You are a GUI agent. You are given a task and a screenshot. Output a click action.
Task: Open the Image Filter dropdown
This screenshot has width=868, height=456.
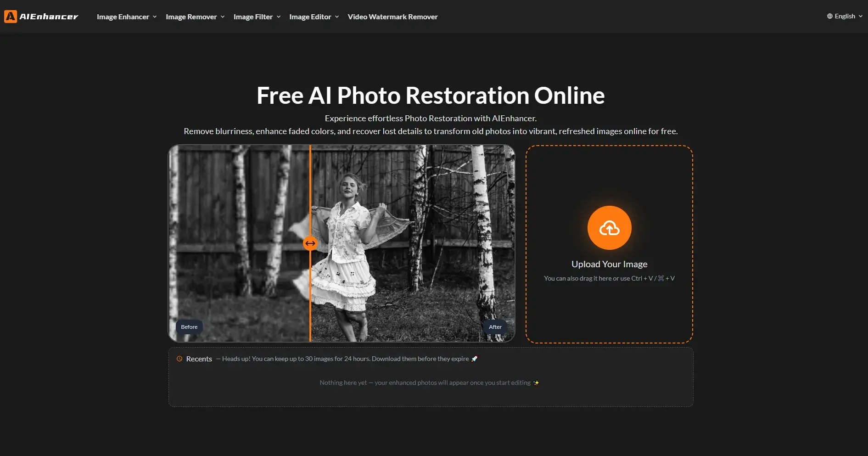click(x=253, y=17)
